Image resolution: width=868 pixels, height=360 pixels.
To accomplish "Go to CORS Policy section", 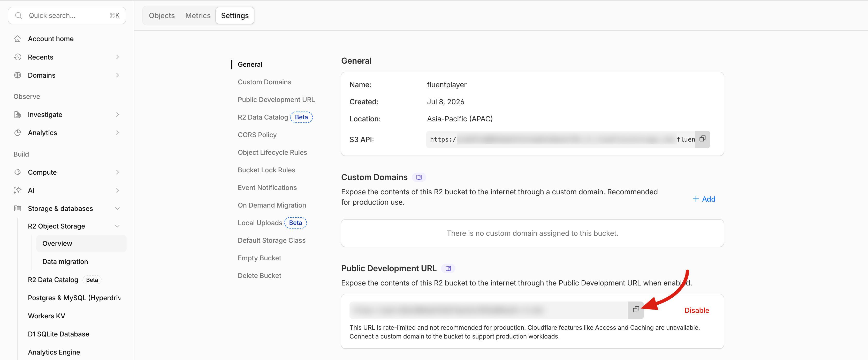I will coord(257,135).
